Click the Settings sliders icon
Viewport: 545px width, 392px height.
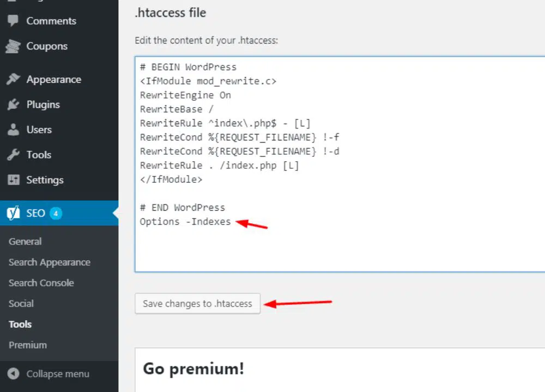[13, 180]
